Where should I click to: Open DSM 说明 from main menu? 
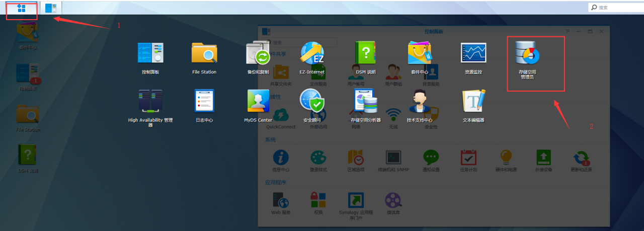click(366, 58)
